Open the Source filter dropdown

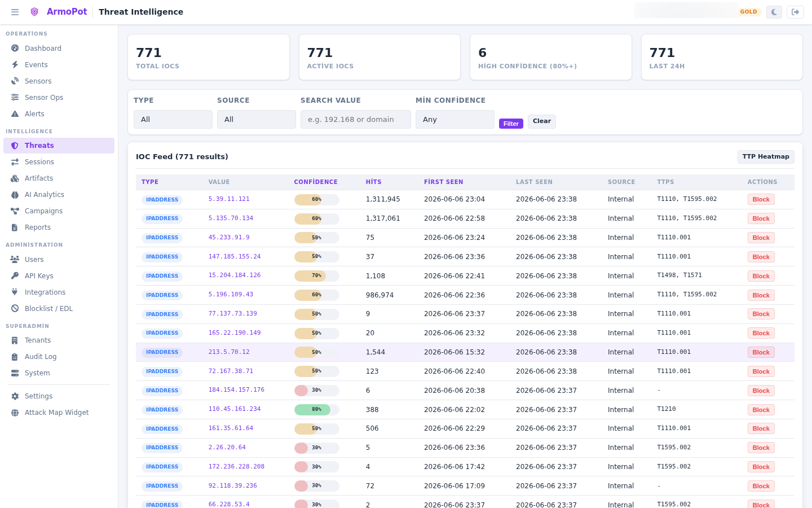(257, 120)
